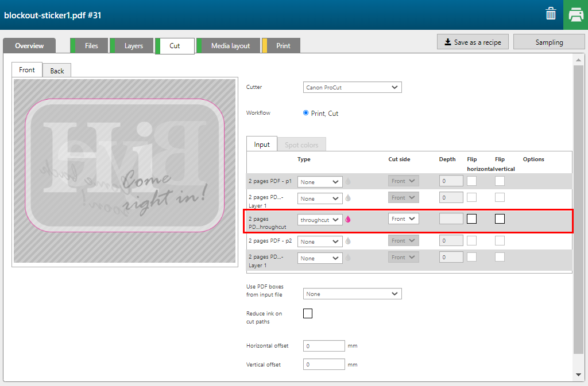Viewport: 588px width, 386px height.
Task: Enable Reduce ink on cut paths checkbox
Action: click(x=308, y=313)
